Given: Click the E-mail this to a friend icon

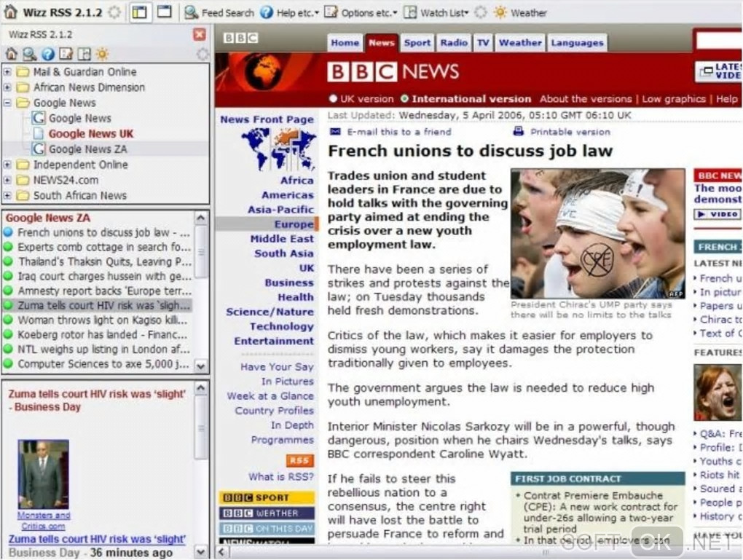Looking at the screenshot, I should [x=335, y=132].
